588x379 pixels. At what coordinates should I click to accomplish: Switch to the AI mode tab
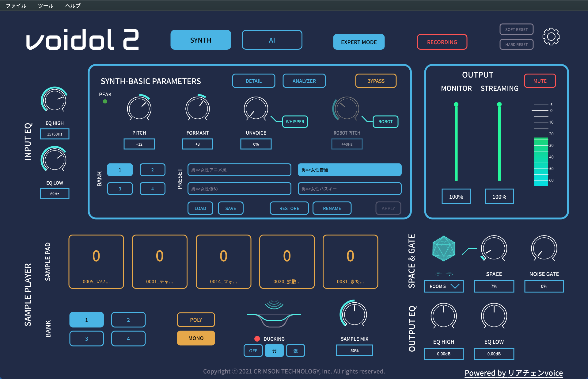272,40
